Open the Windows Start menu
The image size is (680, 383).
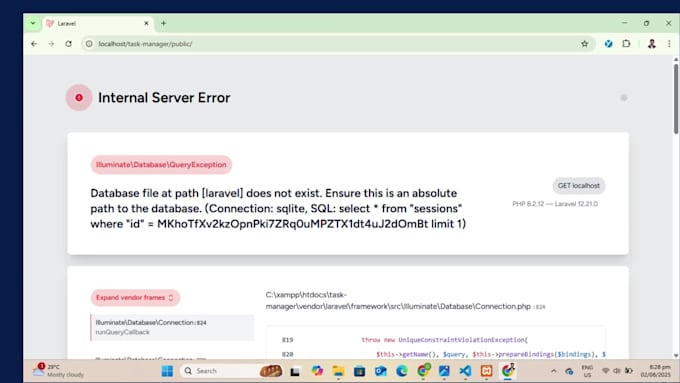[167, 371]
